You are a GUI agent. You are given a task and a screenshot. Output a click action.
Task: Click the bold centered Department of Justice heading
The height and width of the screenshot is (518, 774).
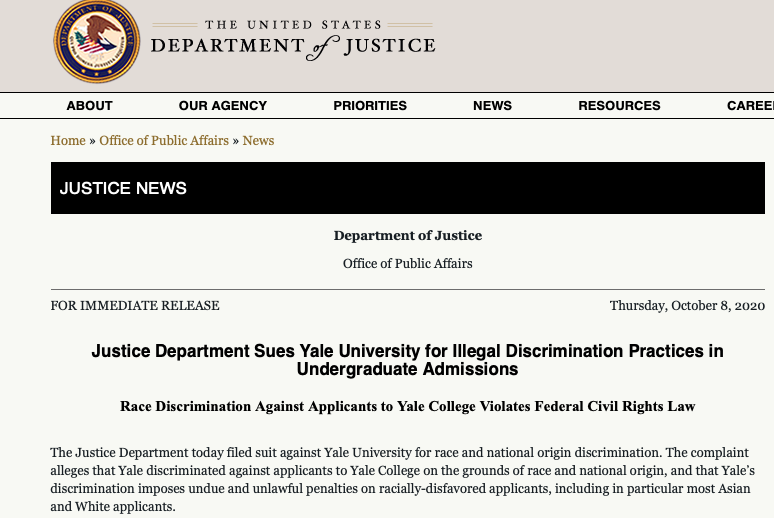coord(408,236)
